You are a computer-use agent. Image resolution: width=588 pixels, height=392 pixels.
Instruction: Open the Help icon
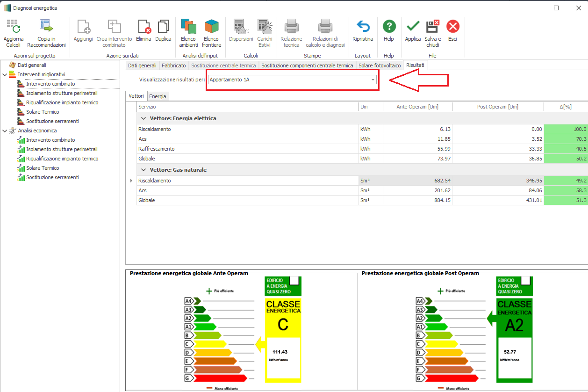point(389,27)
